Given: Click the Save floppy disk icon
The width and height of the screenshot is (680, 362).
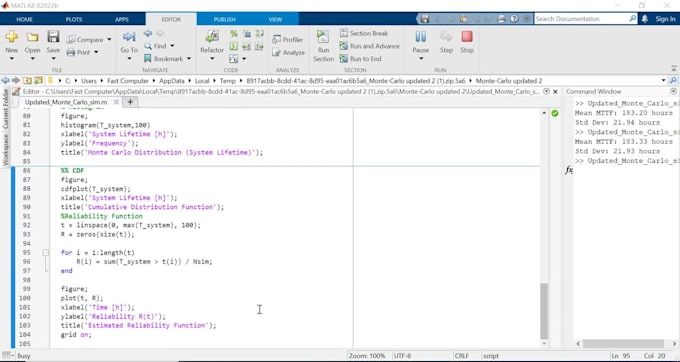Looking at the screenshot, I should [53, 37].
